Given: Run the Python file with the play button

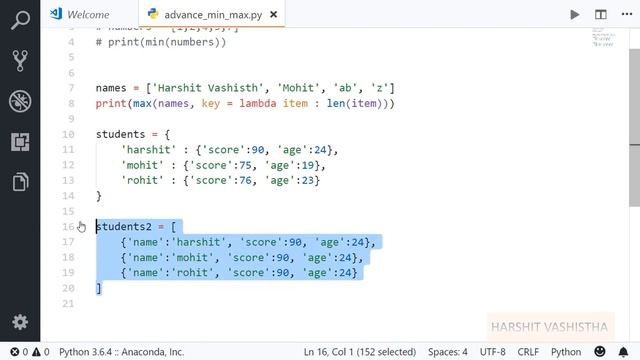Looking at the screenshot, I should (x=575, y=15).
